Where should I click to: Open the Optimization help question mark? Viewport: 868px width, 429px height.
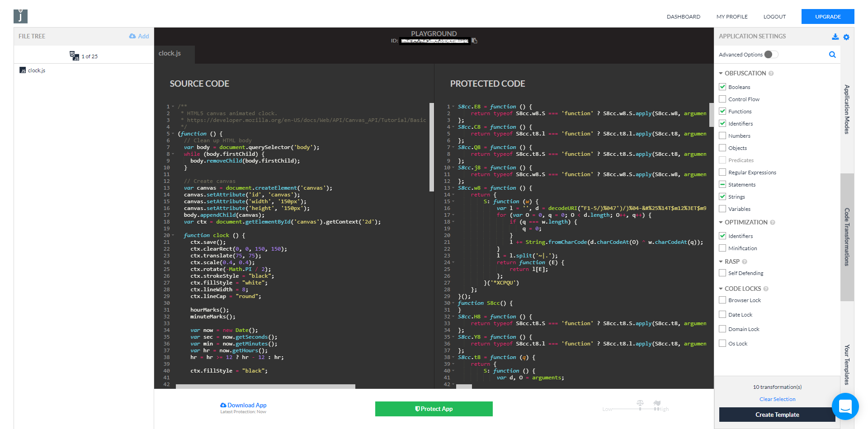773,222
